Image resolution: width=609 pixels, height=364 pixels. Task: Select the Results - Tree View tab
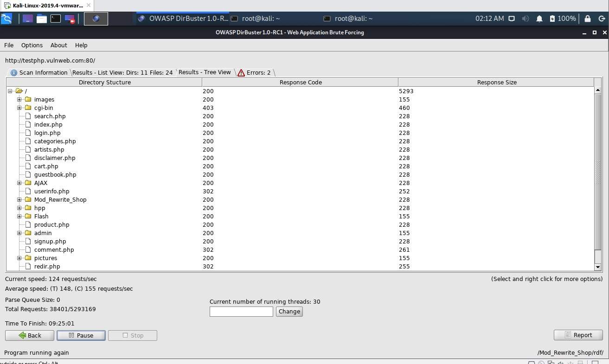click(205, 72)
